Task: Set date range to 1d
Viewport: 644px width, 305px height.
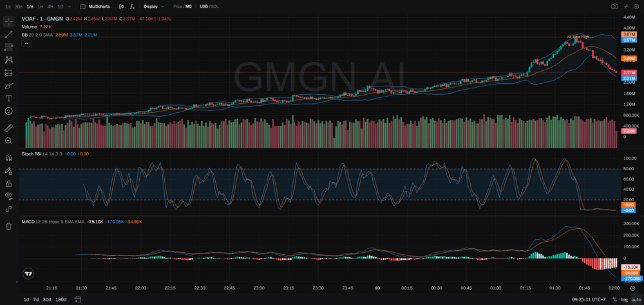Action: [x=26, y=299]
